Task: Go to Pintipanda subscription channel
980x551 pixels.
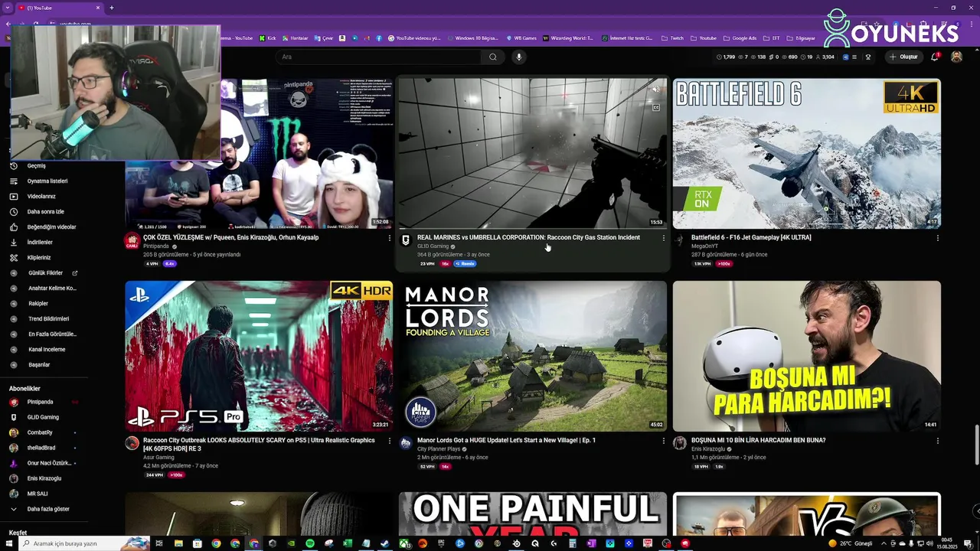Action: [40, 402]
